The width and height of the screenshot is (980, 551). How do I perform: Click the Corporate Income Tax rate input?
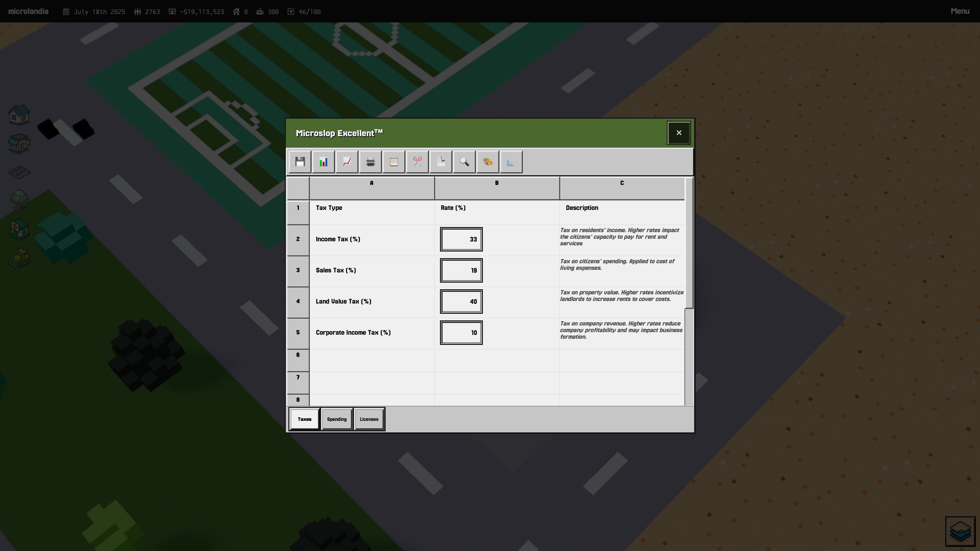[x=461, y=333]
